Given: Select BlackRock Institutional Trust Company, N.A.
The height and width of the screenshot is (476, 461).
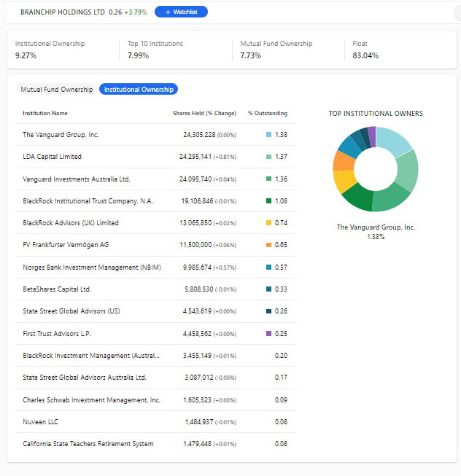Looking at the screenshot, I should tap(88, 201).
